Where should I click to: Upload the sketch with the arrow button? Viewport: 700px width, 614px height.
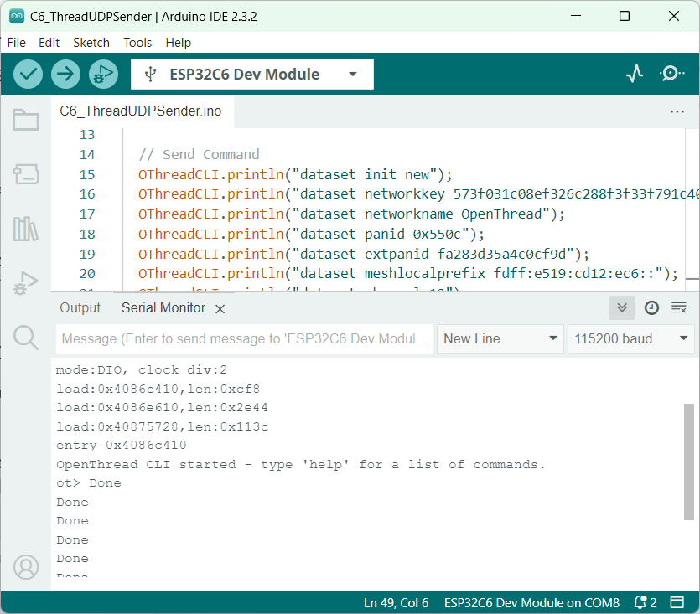65,74
